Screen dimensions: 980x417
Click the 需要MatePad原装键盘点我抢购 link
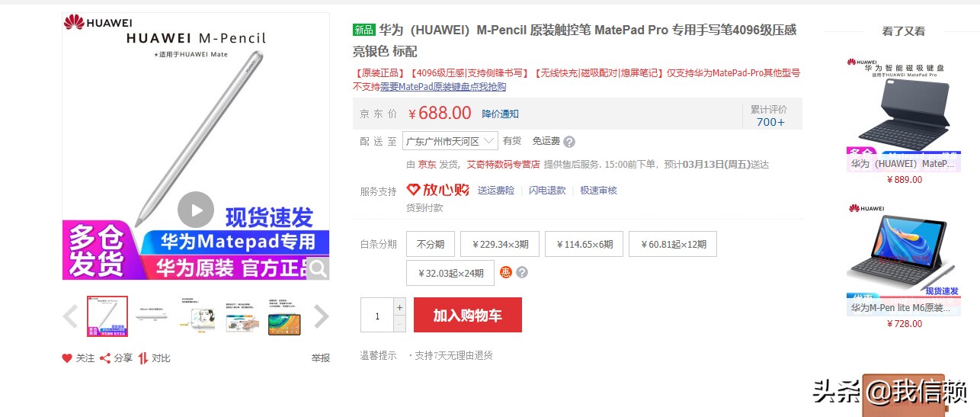pyautogui.click(x=444, y=87)
